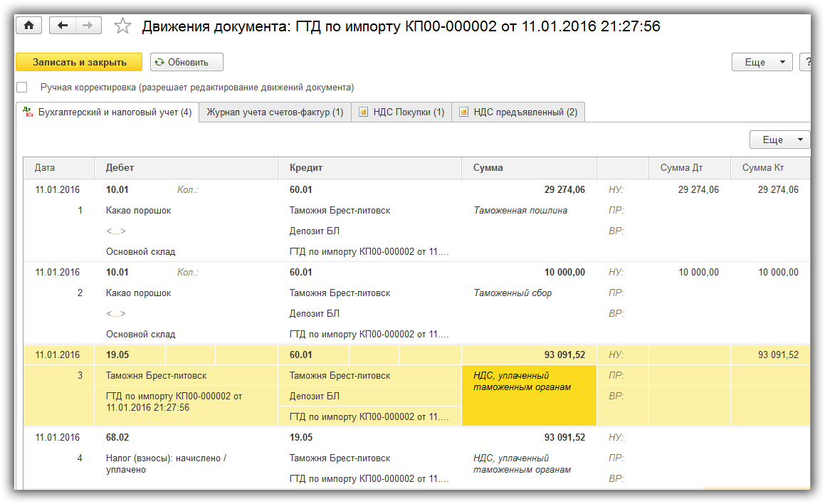Click the help question mark button
Screen dimensions: 825x504
[808, 62]
